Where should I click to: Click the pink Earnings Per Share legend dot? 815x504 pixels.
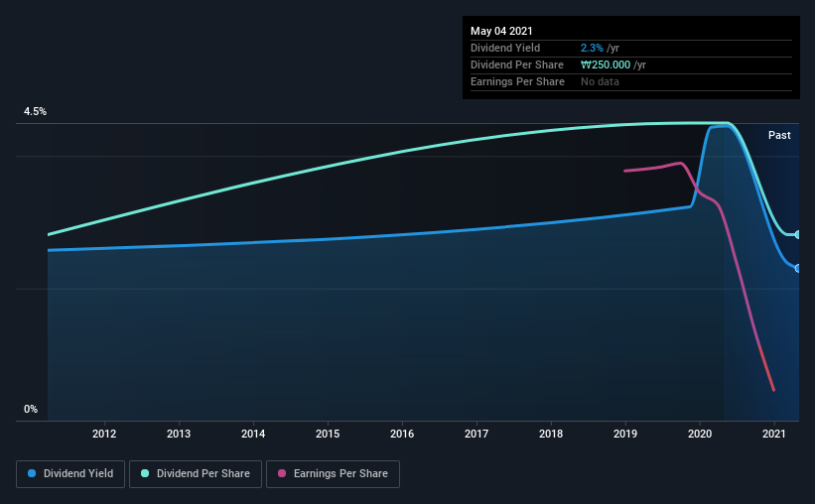tap(282, 473)
